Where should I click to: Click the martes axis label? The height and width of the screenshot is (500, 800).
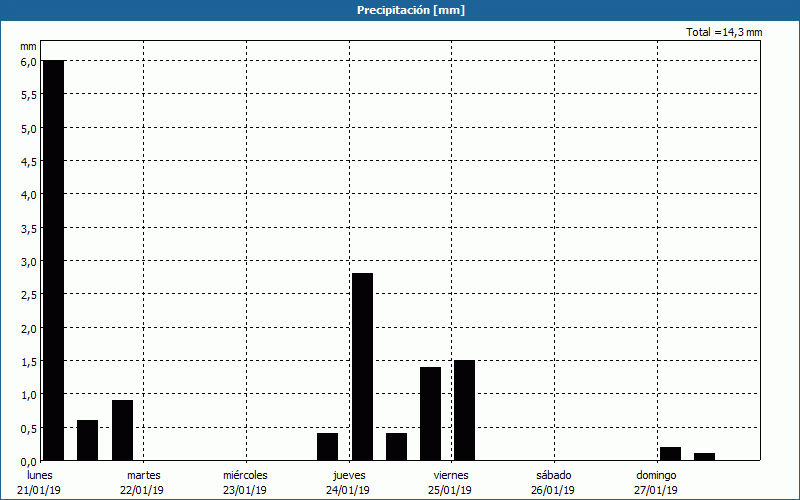(144, 475)
